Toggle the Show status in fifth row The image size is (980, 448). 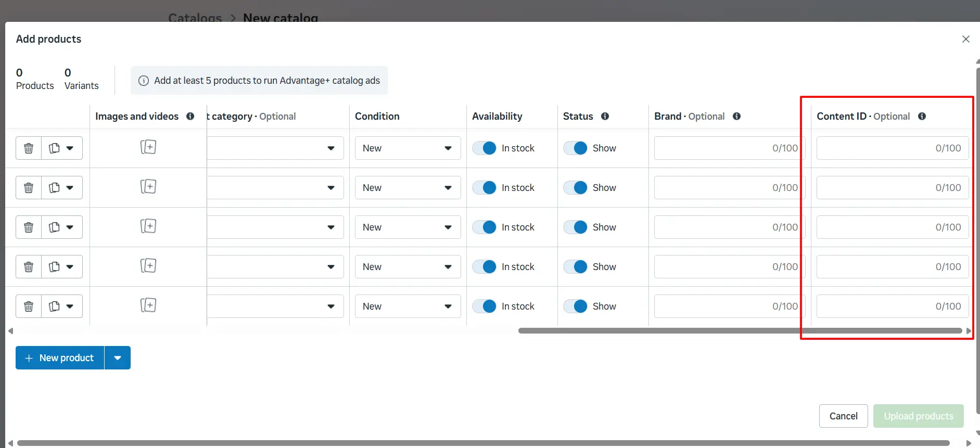[x=575, y=306]
